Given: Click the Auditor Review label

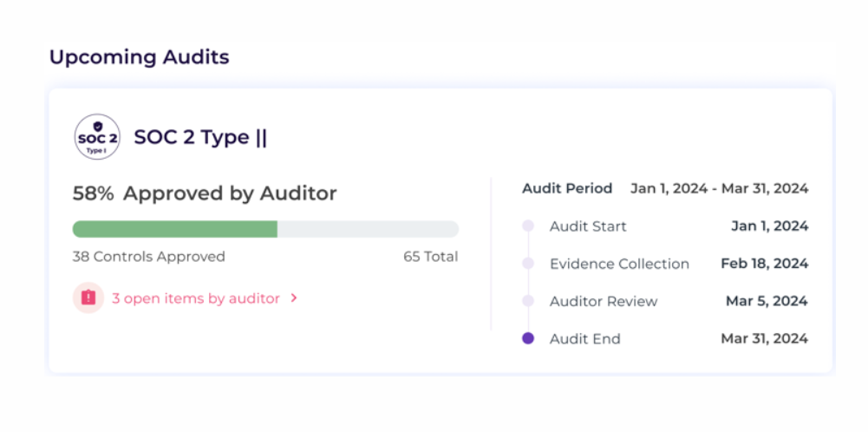Looking at the screenshot, I should [604, 301].
